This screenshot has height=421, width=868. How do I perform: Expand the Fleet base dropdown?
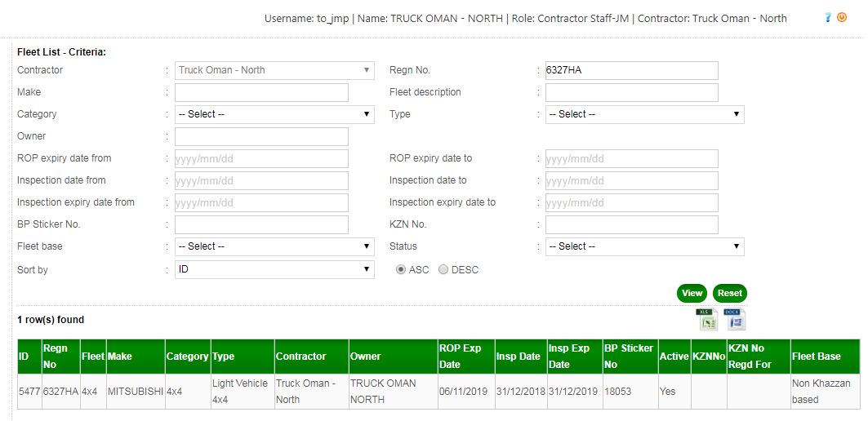[274, 246]
